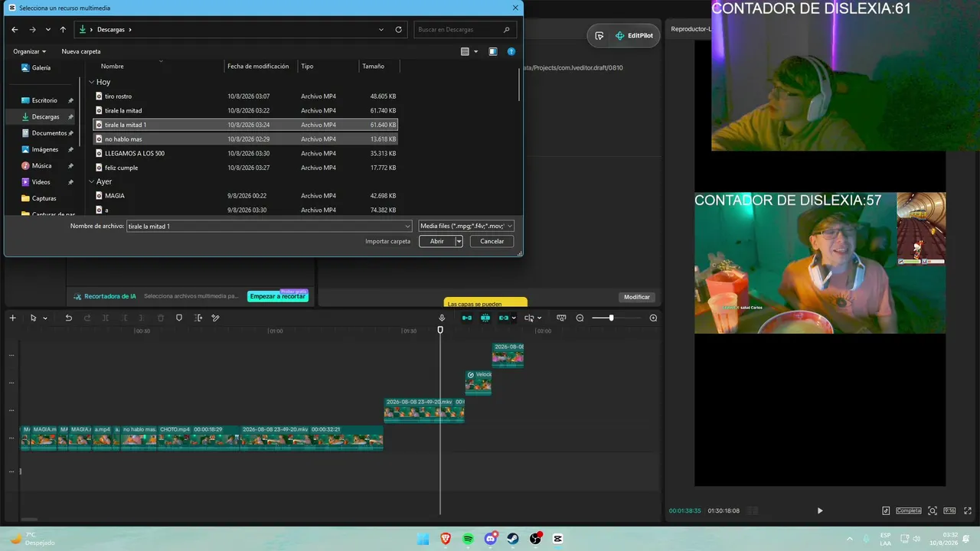Zoom out the timeline with the minus magnifier
Viewport: 980px width, 551px height.
[580, 318]
